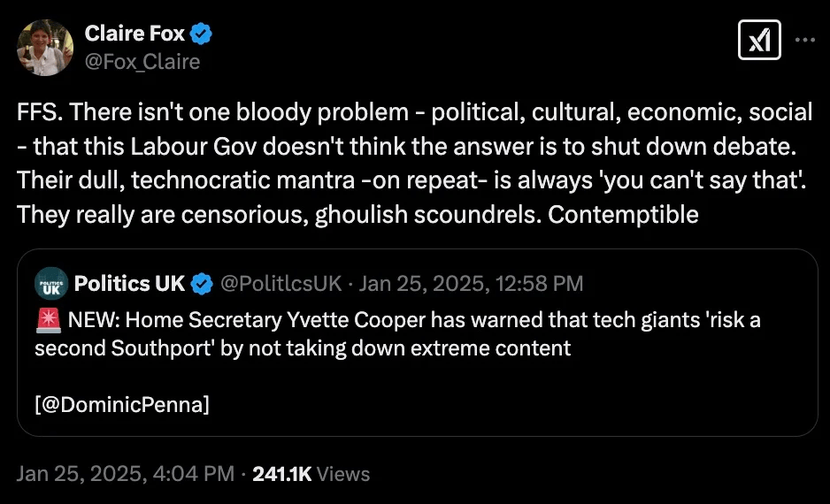
Task: Open the @Fox_Claire handle link
Action: (x=142, y=61)
